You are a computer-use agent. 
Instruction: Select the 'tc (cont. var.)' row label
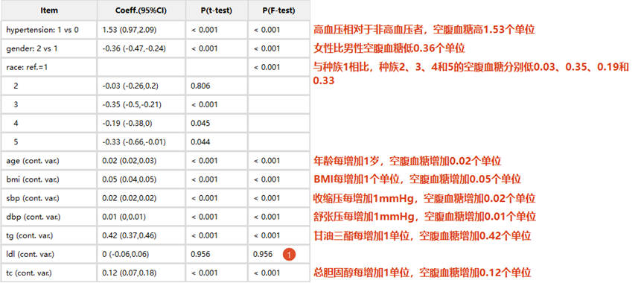[x=29, y=273]
